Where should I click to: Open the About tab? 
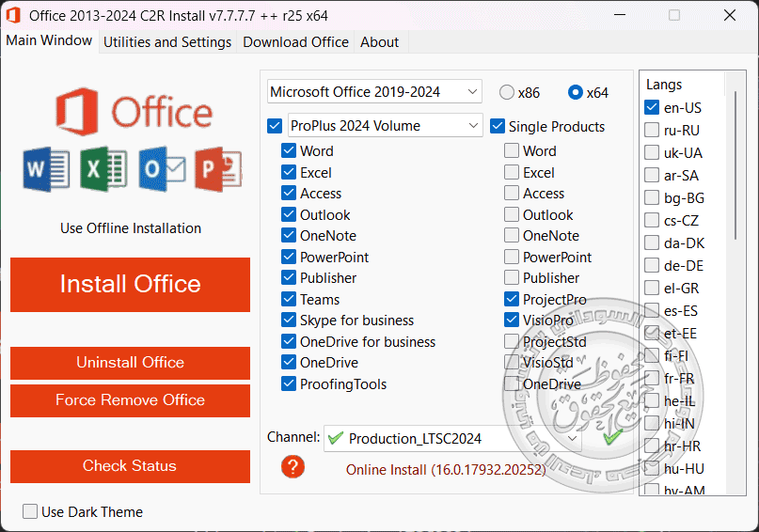click(x=380, y=42)
